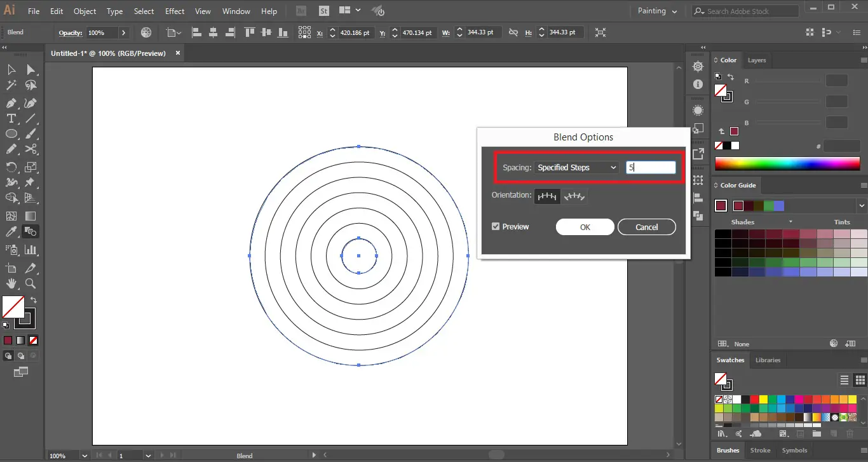Click the Magic Wand tool
The image size is (868, 462).
tap(11, 86)
